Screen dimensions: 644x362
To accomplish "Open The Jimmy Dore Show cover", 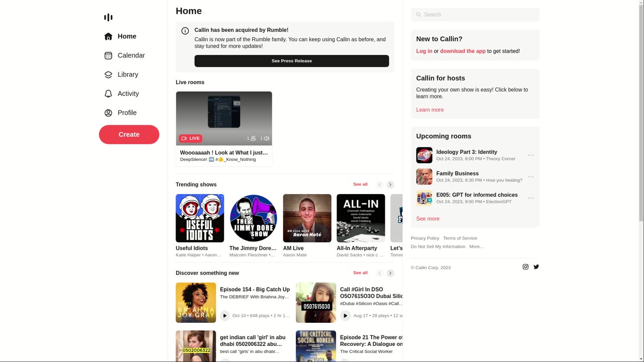I will (254, 218).
